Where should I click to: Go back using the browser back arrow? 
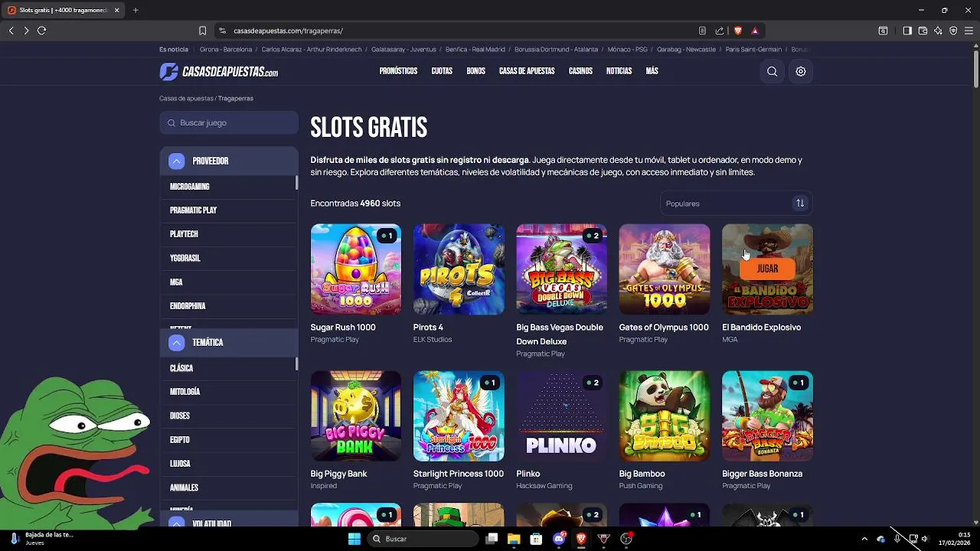11,31
